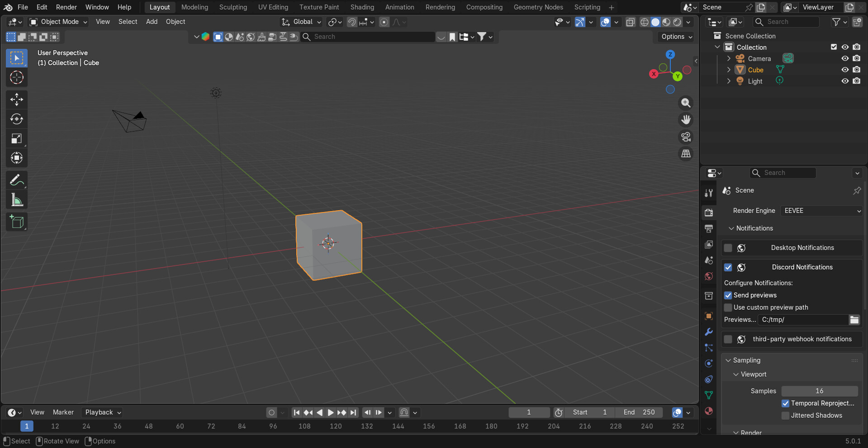Check Use custom preview path
This screenshot has width=868, height=448.
point(728,307)
